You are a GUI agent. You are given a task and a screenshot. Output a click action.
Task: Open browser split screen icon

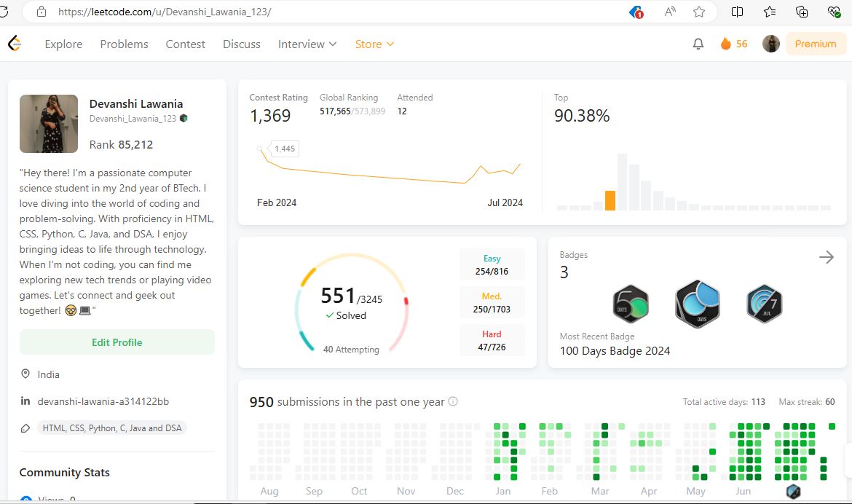point(737,12)
